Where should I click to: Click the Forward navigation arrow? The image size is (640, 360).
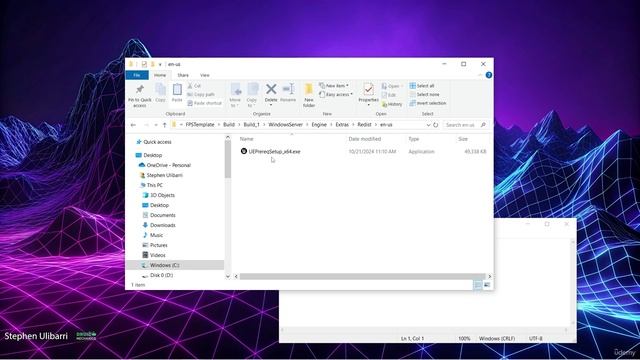pyautogui.click(x=146, y=125)
